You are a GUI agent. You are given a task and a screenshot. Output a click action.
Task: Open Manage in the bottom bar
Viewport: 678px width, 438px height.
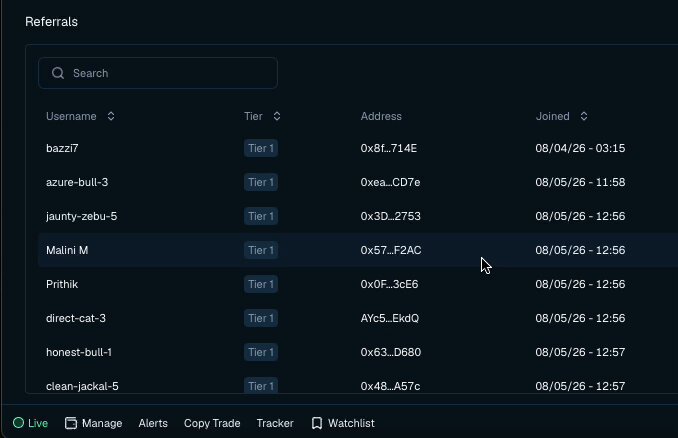[93, 423]
